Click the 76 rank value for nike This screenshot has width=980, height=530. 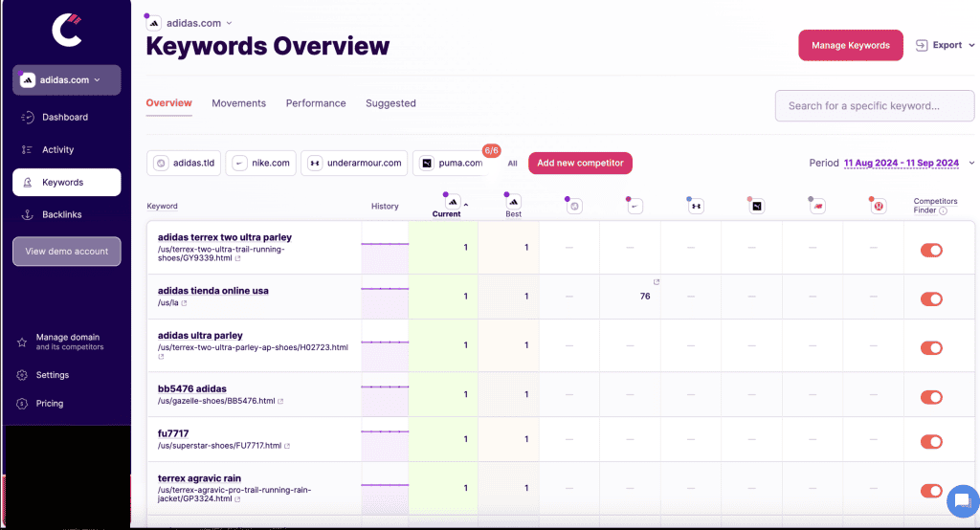point(645,297)
